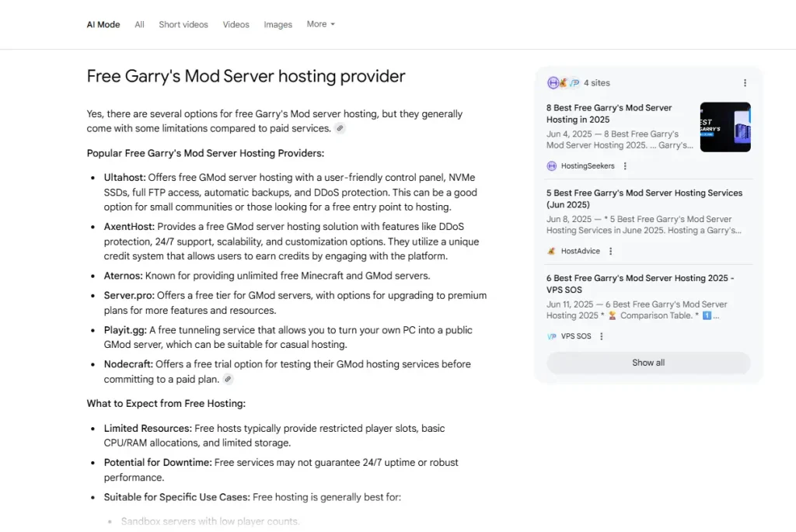Screen dimensions: 796x532
Task: Click the Show all button
Action: click(648, 363)
